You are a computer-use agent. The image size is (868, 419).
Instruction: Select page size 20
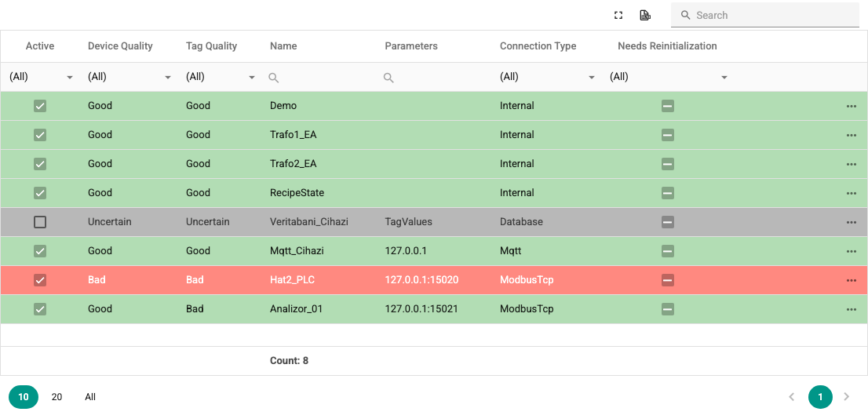tap(57, 397)
